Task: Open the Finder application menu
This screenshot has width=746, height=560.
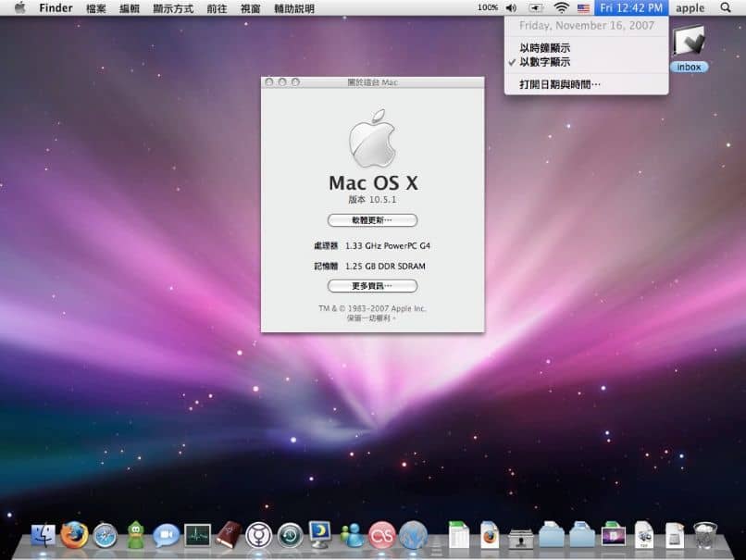Action: pyautogui.click(x=56, y=8)
